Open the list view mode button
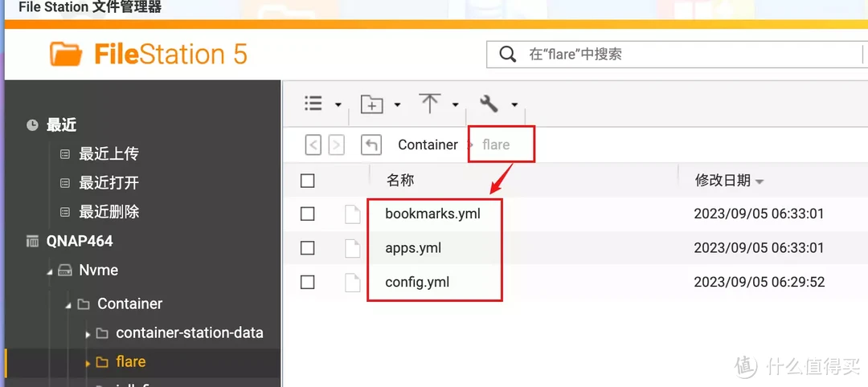This screenshot has width=868, height=387. (x=313, y=104)
